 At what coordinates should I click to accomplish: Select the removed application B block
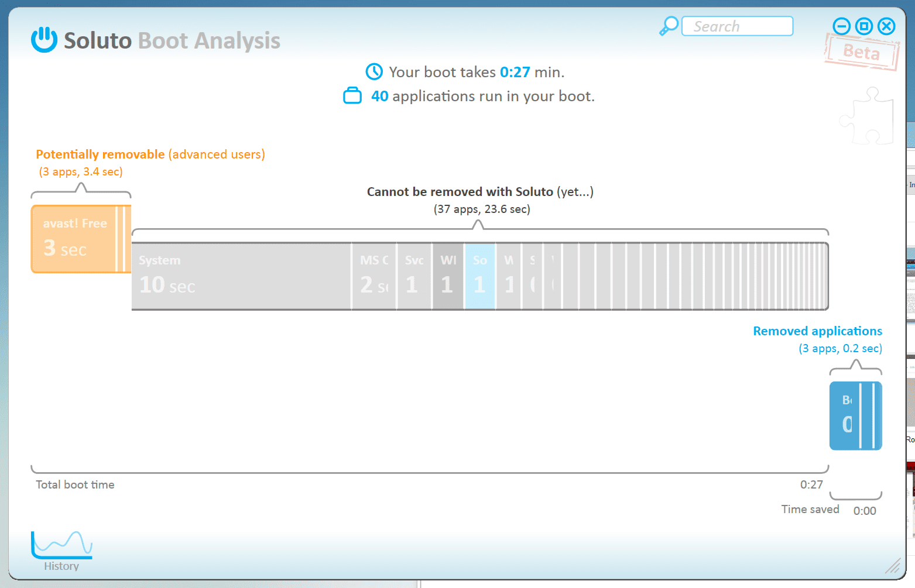[844, 415]
